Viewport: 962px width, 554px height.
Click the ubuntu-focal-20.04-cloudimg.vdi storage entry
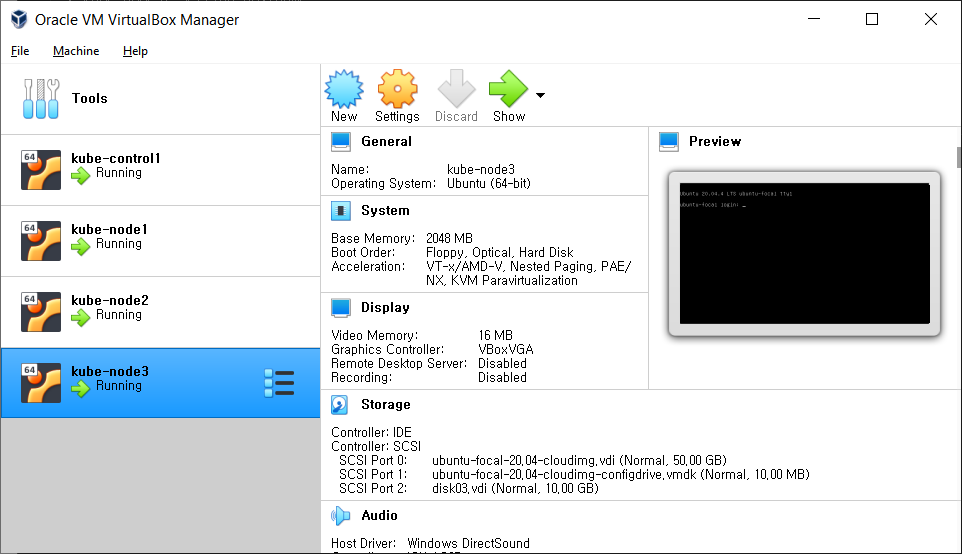click(579, 460)
